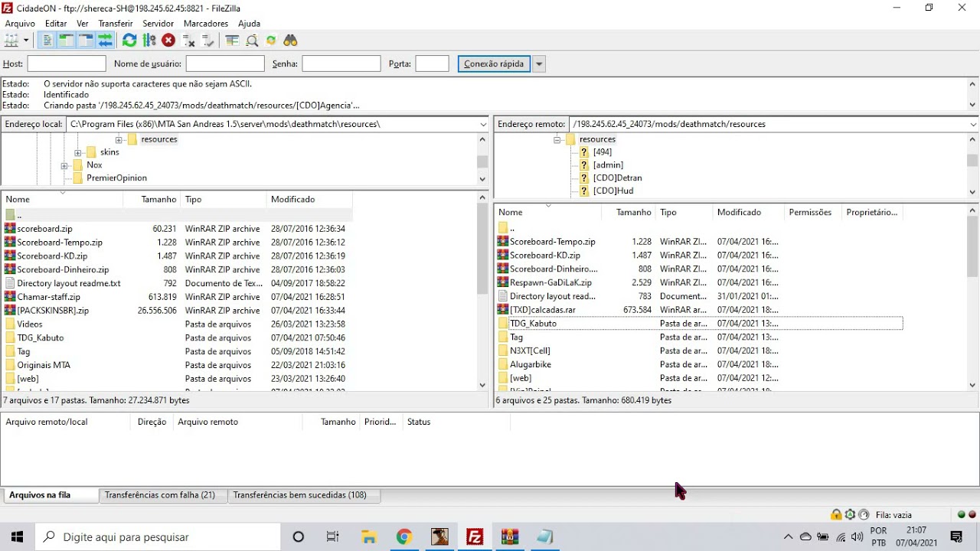Select PremierOpinion folder in local tree
Viewport: 980px width, 551px height.
pyautogui.click(x=116, y=178)
